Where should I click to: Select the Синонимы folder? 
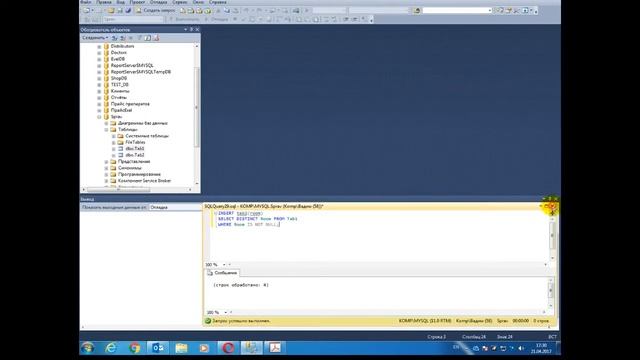(129, 168)
